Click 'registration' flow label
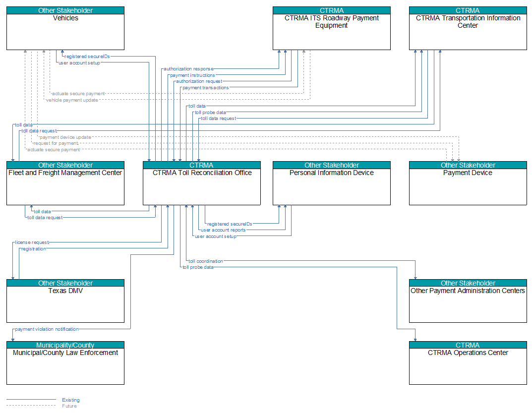The width and height of the screenshot is (532, 415). point(33,249)
